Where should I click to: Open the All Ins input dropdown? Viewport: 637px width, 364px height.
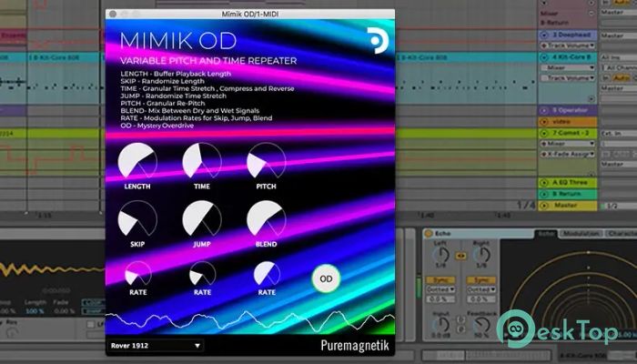pyautogui.click(x=619, y=57)
